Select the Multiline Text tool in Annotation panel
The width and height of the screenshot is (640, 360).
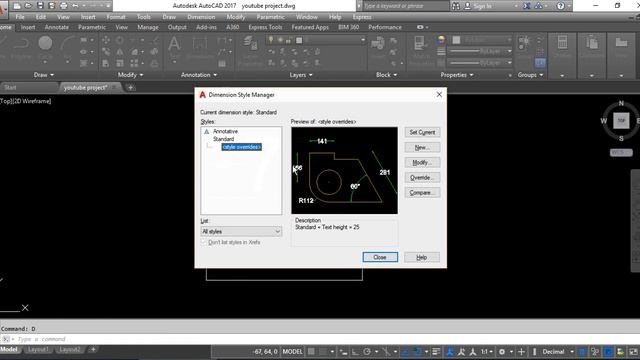pyautogui.click(x=174, y=44)
